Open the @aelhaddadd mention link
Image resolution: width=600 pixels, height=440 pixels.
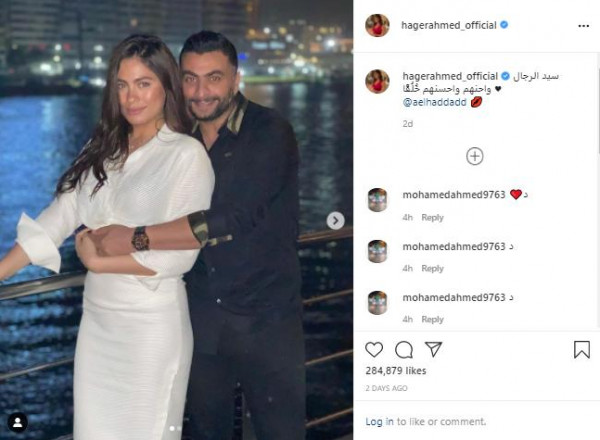pyautogui.click(x=434, y=102)
